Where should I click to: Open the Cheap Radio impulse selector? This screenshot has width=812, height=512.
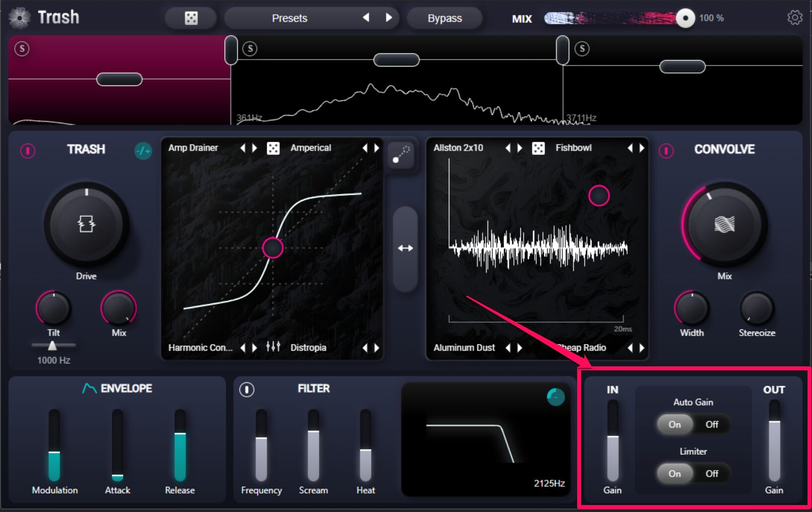point(581,347)
